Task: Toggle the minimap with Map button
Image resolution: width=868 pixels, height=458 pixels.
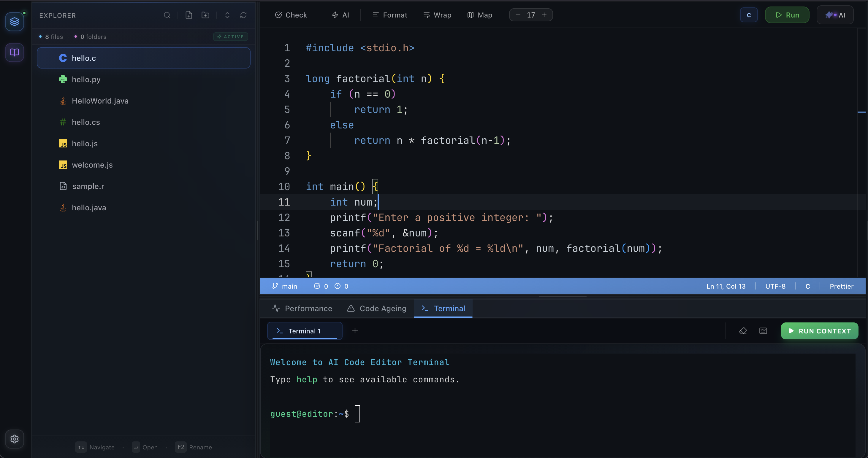Action: 479,15
